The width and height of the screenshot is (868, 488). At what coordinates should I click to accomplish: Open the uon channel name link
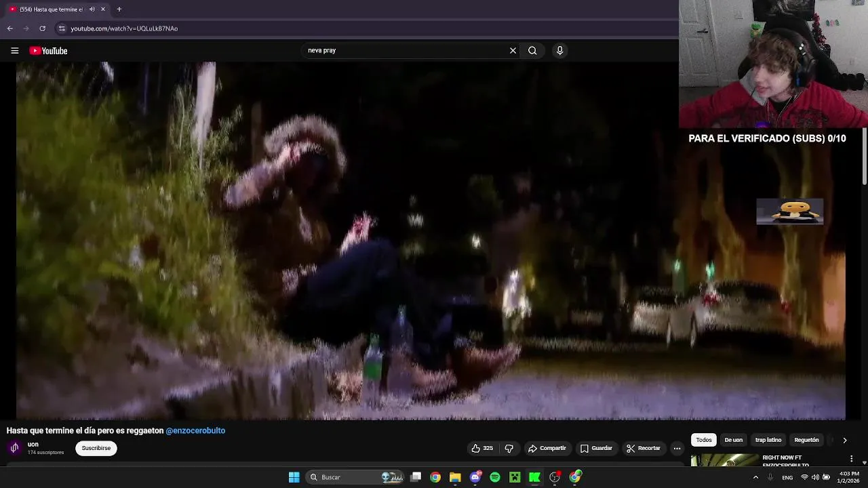click(33, 445)
